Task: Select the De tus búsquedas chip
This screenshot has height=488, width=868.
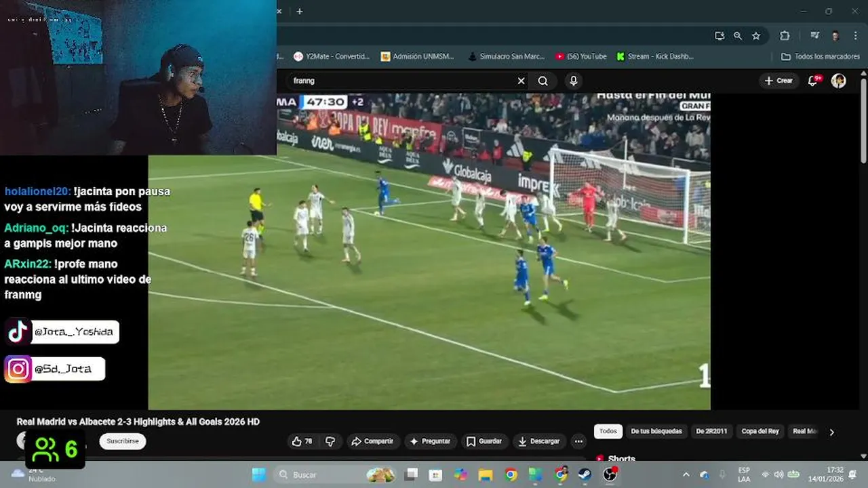Action: 655,431
